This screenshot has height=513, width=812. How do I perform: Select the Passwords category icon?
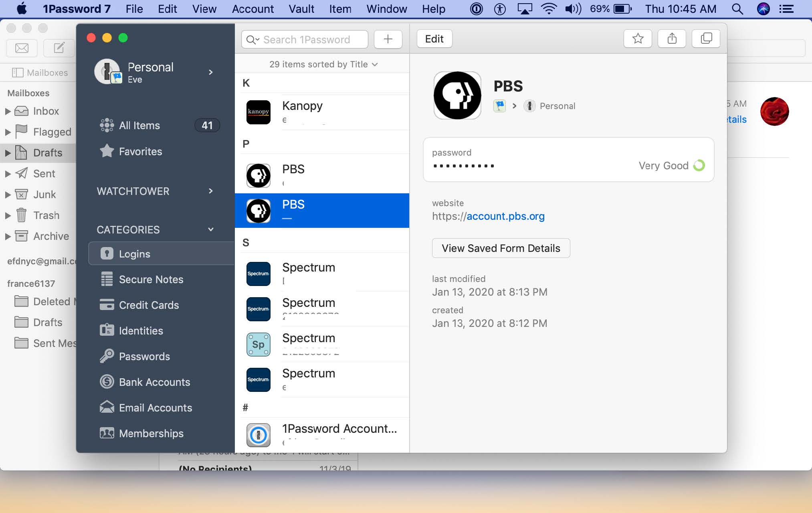pos(106,355)
